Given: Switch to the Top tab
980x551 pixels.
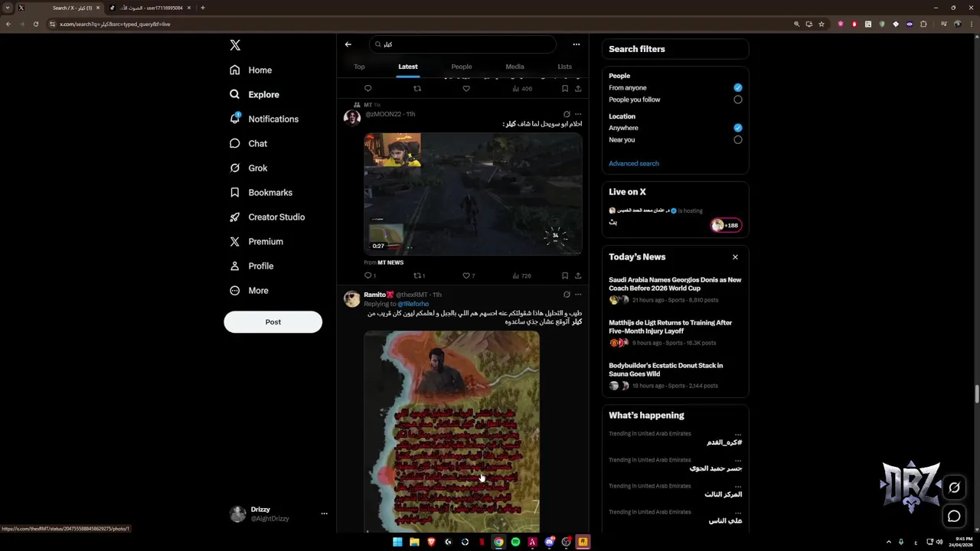Looking at the screenshot, I should coord(359,67).
